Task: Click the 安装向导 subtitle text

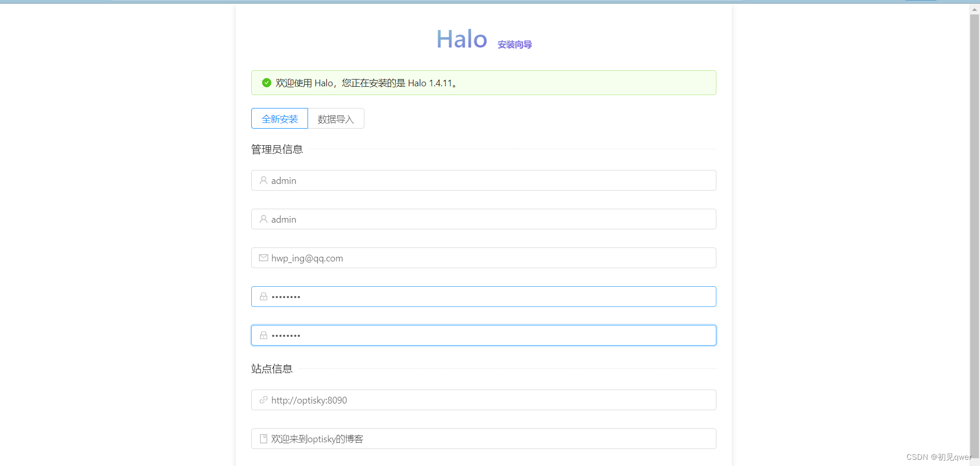Action: pyautogui.click(x=515, y=44)
